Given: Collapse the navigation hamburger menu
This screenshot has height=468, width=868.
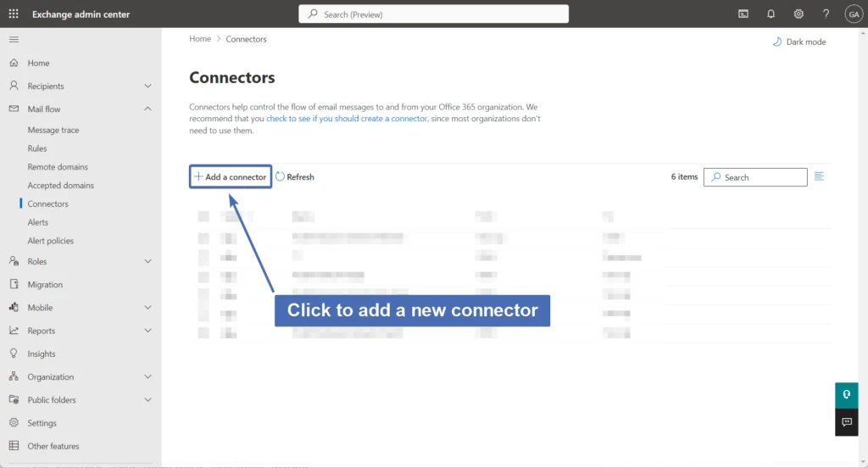Looking at the screenshot, I should (14, 40).
